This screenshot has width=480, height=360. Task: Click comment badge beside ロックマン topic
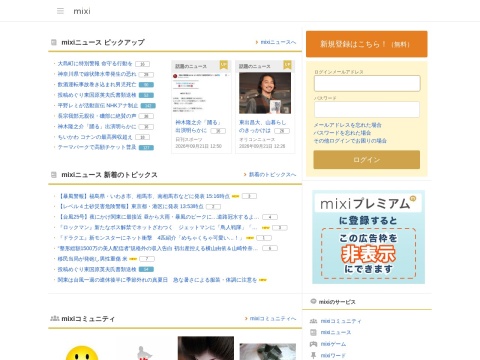280,228
